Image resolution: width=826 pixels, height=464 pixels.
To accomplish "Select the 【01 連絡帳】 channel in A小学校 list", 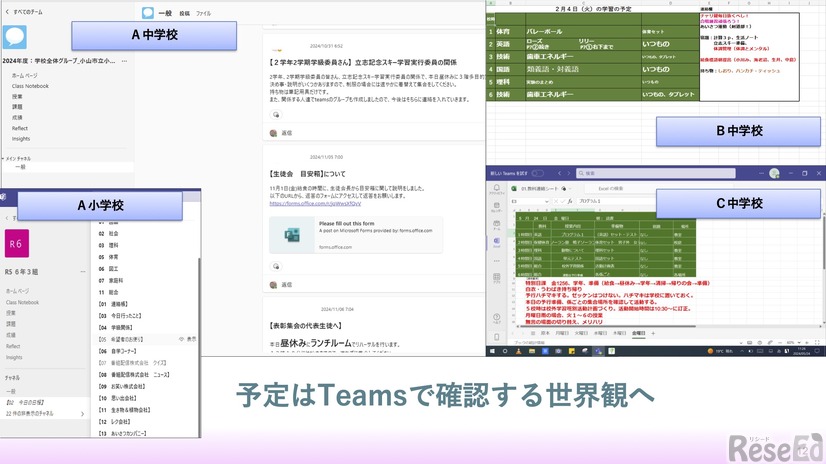I will [x=113, y=304].
